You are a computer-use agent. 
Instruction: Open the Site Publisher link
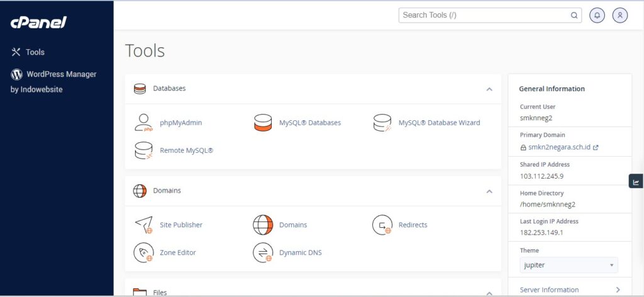181,225
